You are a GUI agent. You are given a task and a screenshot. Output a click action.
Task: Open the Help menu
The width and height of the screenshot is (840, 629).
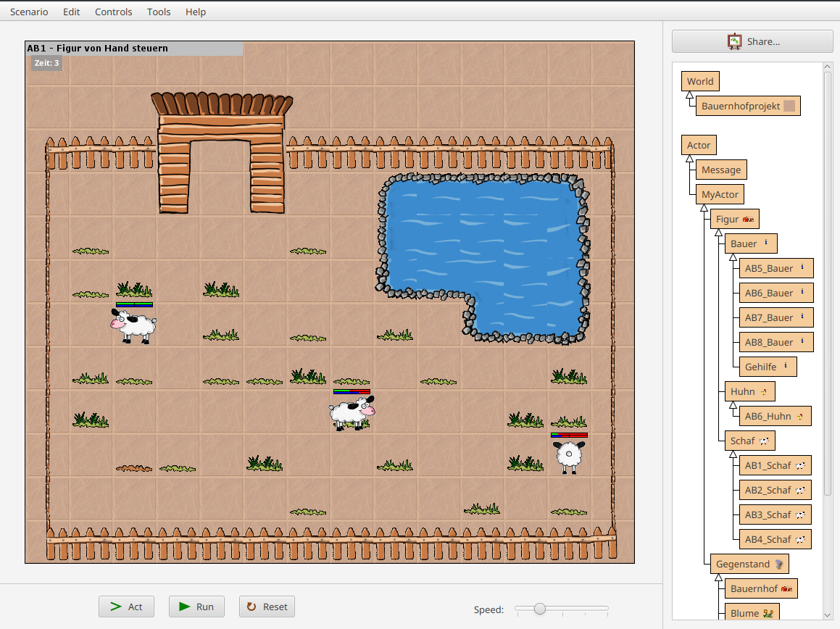click(x=196, y=12)
